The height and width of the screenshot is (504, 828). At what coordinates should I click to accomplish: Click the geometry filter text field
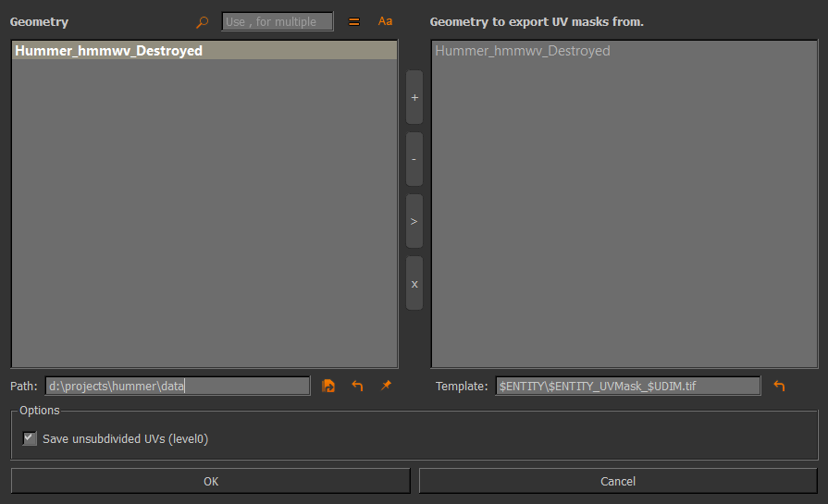pyautogui.click(x=277, y=21)
